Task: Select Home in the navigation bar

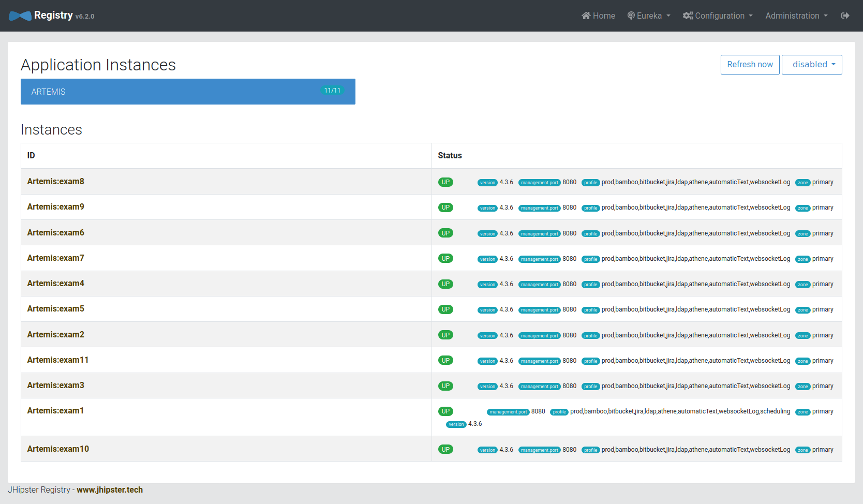Action: click(598, 16)
